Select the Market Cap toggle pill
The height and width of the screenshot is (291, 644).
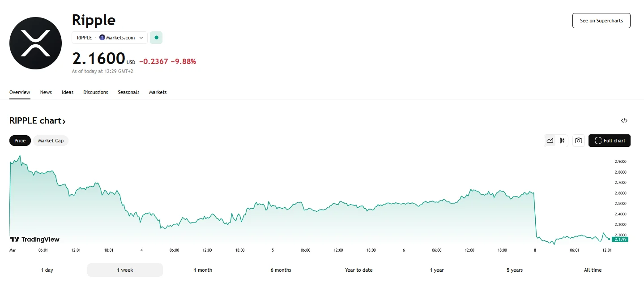51,141
